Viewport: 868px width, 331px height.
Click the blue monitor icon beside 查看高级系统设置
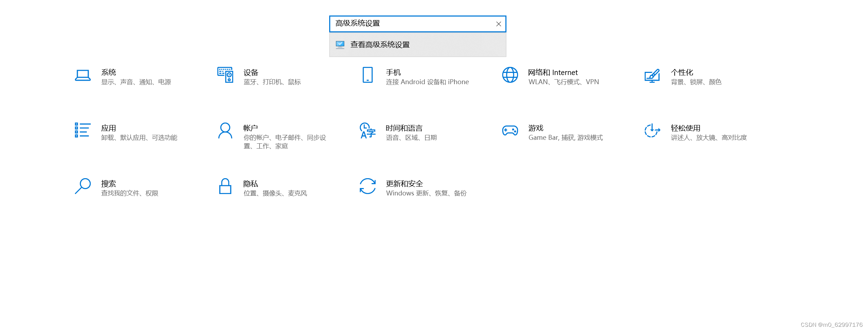[x=340, y=44]
